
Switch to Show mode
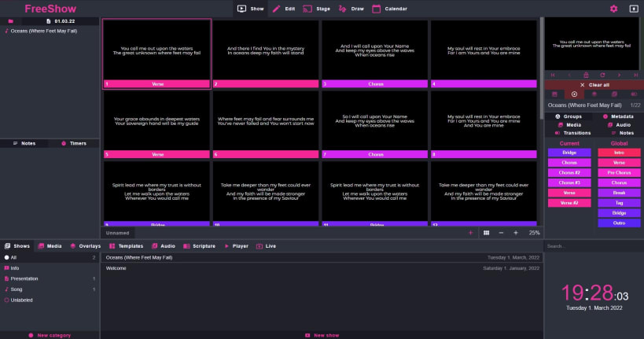(251, 9)
